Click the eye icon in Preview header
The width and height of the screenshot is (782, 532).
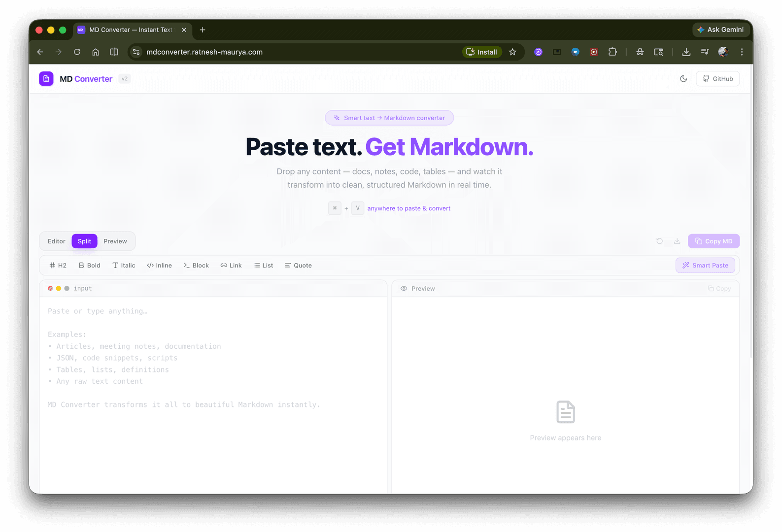[x=404, y=289]
